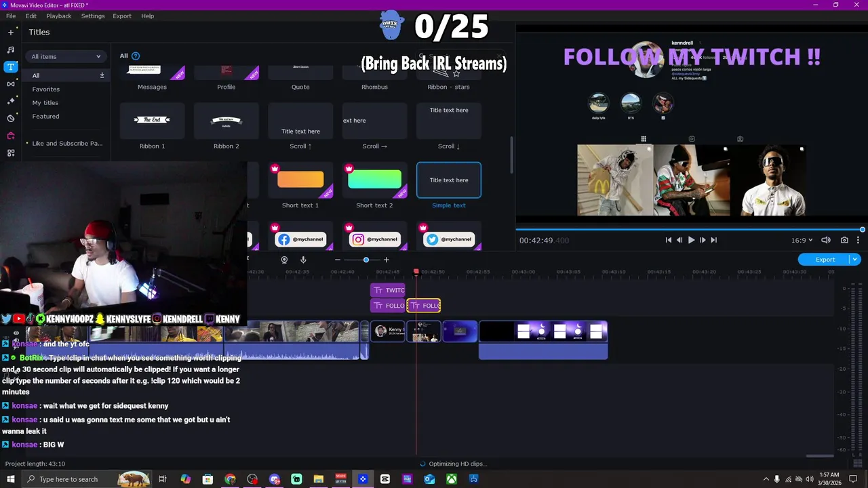Image resolution: width=868 pixels, height=488 pixels.
Task: Select the Scroll → title thumbnail
Action: [374, 121]
